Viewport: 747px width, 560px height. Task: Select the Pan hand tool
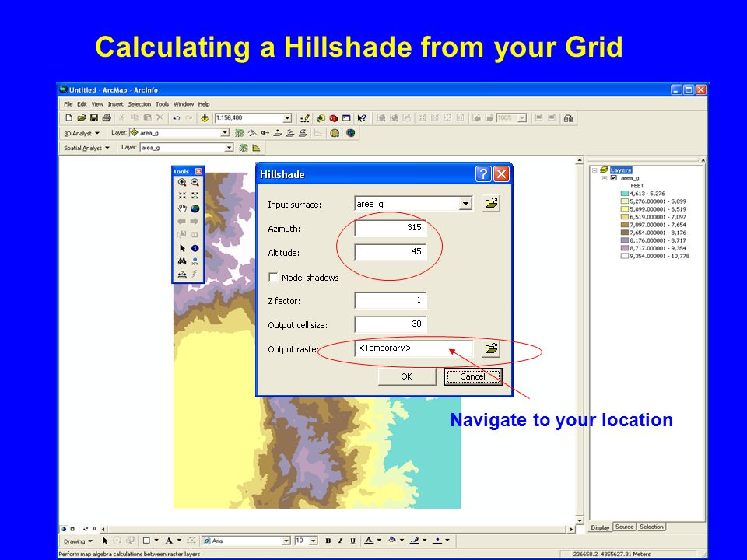(x=182, y=208)
